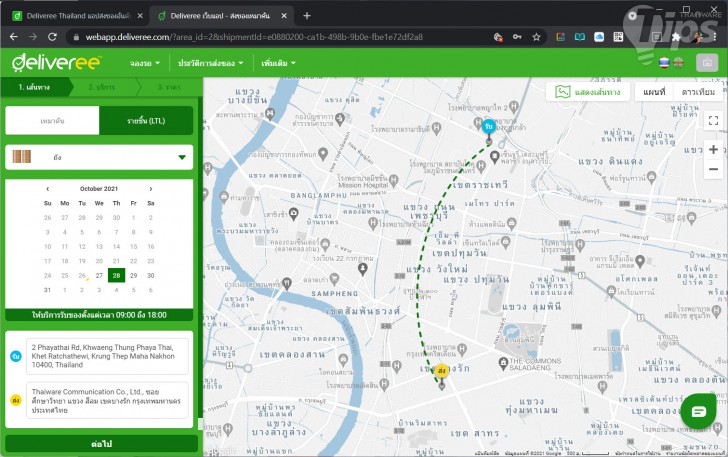Close the Deliveree Thailand tab
This screenshot has height=457, width=728.
140,16
